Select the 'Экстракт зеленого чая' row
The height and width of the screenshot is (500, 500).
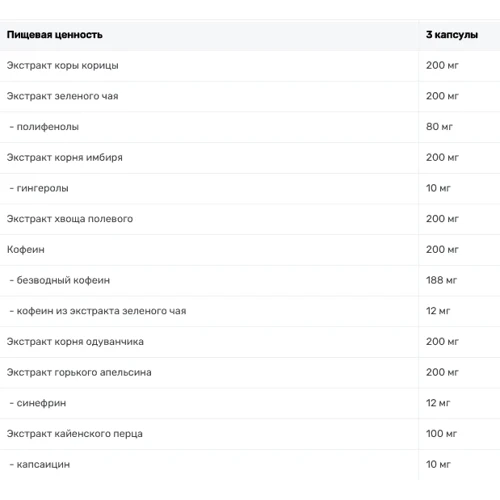click(250, 96)
